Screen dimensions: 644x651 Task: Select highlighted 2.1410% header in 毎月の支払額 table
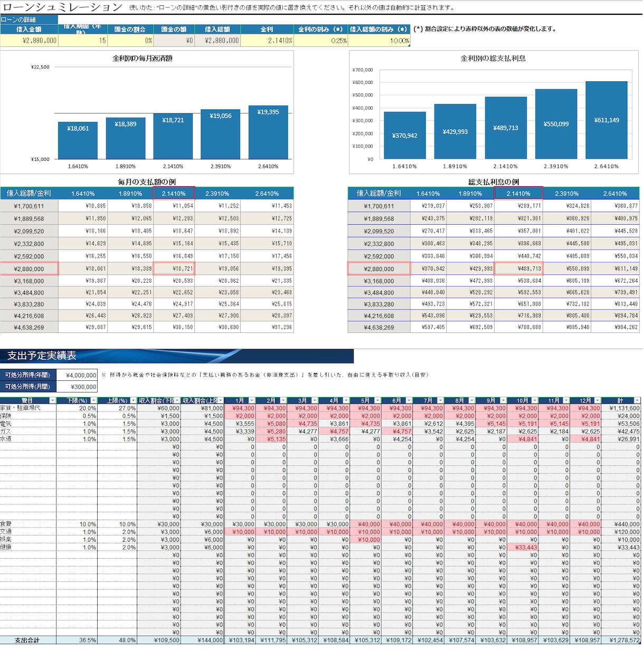click(174, 194)
